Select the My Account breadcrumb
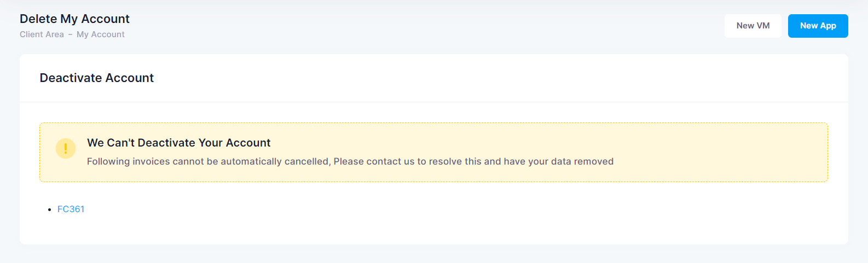 pyautogui.click(x=101, y=34)
